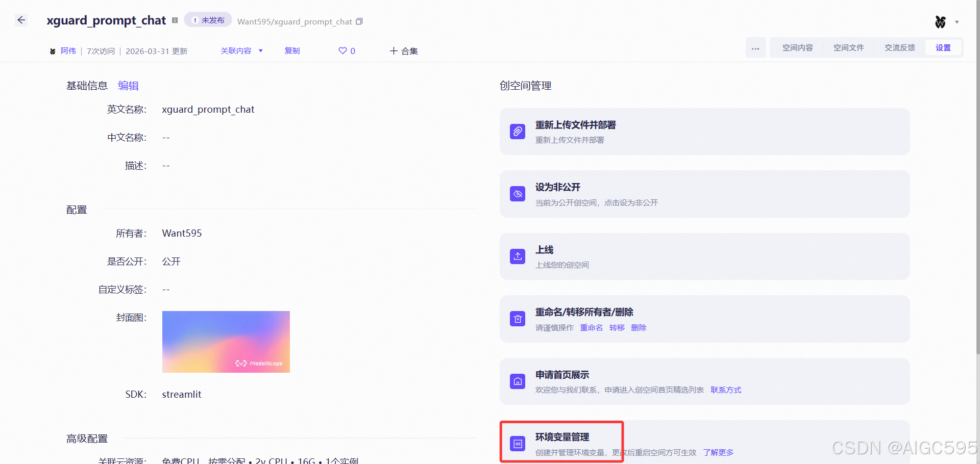The height and width of the screenshot is (464, 980).
Task: Open the 关联内容 dropdown
Action: (241, 50)
